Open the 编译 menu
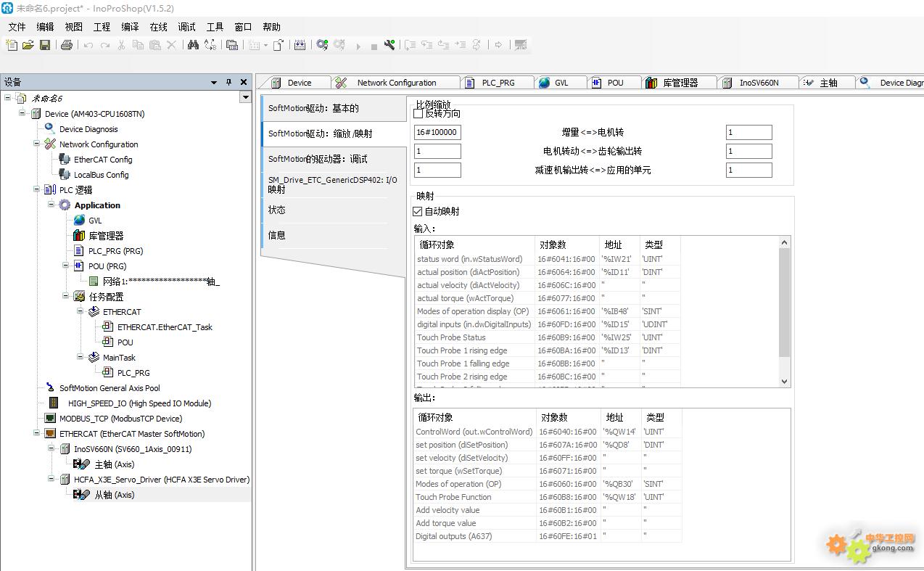The width and height of the screenshot is (924, 571). coord(130,27)
